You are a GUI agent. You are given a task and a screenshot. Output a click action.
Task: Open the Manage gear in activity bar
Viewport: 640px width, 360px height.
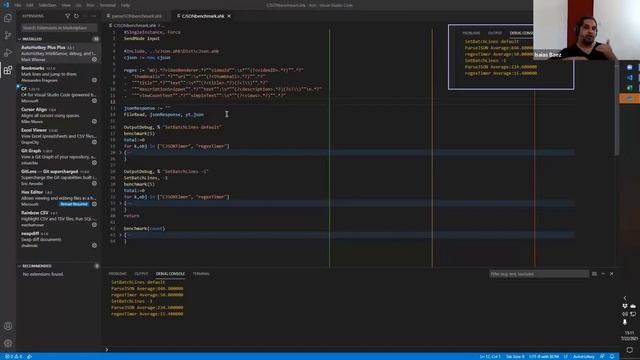[8, 343]
